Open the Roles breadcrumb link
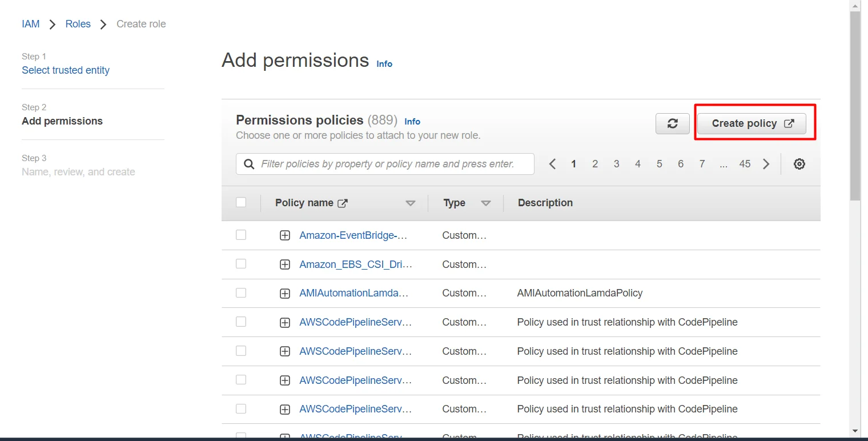868x441 pixels. [x=78, y=24]
